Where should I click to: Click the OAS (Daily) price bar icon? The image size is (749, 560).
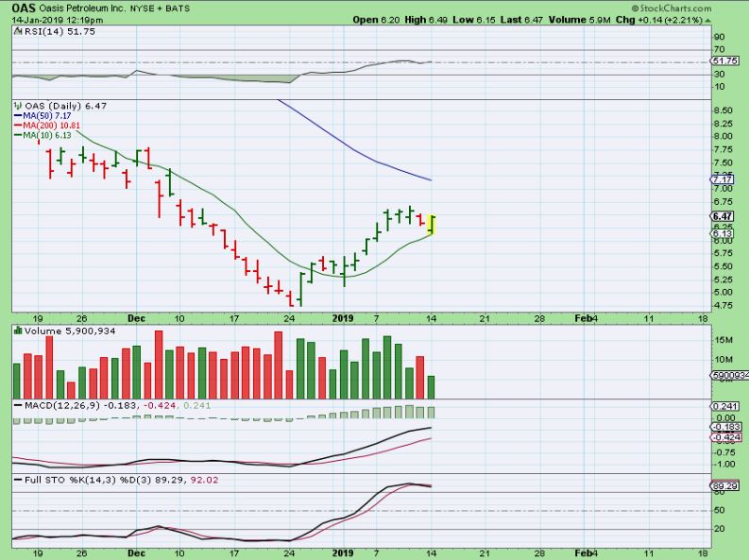click(x=18, y=106)
